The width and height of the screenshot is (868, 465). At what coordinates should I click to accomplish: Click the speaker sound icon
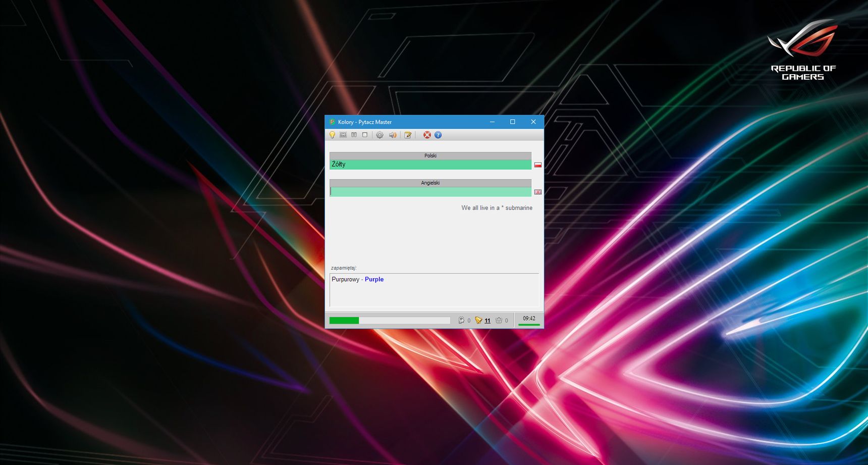[393, 135]
